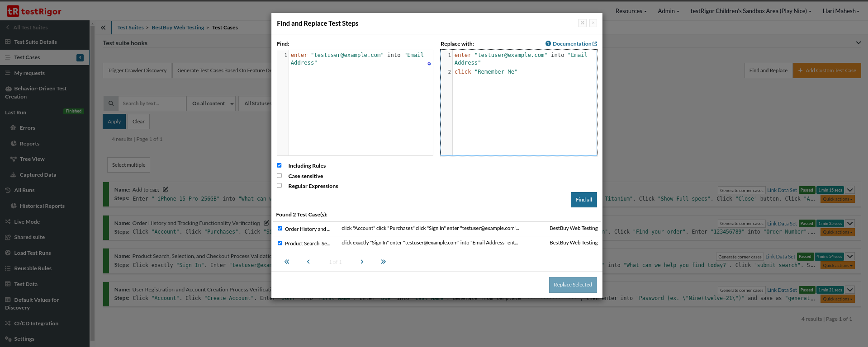
Task: Uncheck the Including Rules checkbox
Action: (x=279, y=165)
